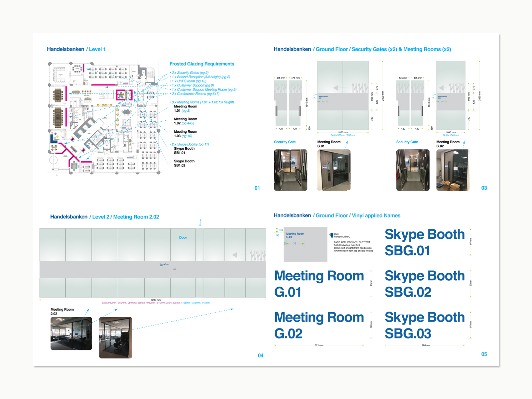Viewport: 532px width, 399px height.
Task: Click the large 'Meeting Room G.01' name
Action: point(319,284)
